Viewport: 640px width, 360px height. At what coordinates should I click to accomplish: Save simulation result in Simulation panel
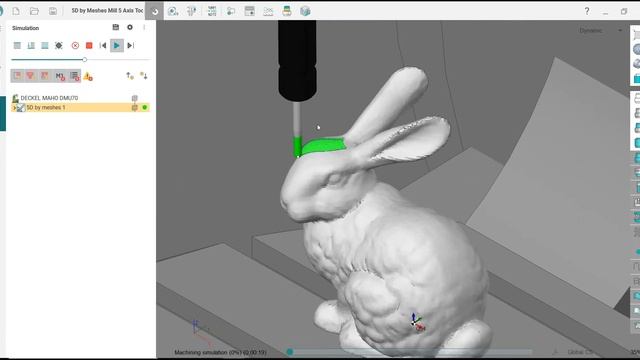[116, 27]
